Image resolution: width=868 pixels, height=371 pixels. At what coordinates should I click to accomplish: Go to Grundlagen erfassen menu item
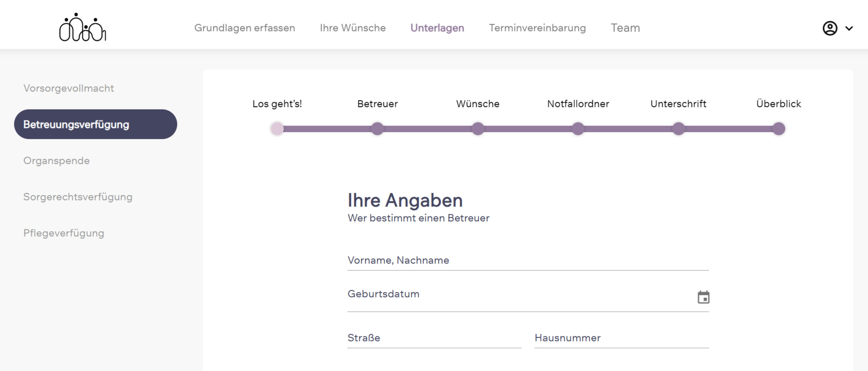click(x=244, y=28)
